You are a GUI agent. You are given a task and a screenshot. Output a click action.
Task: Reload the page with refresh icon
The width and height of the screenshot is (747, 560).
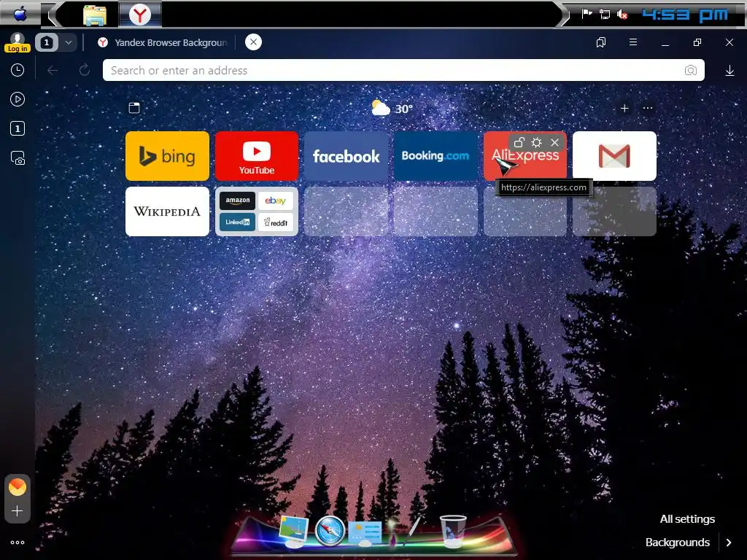pyautogui.click(x=85, y=71)
